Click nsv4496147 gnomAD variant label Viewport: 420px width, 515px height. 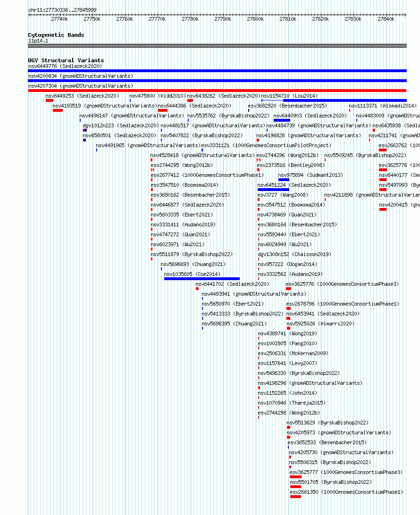tap(132, 115)
